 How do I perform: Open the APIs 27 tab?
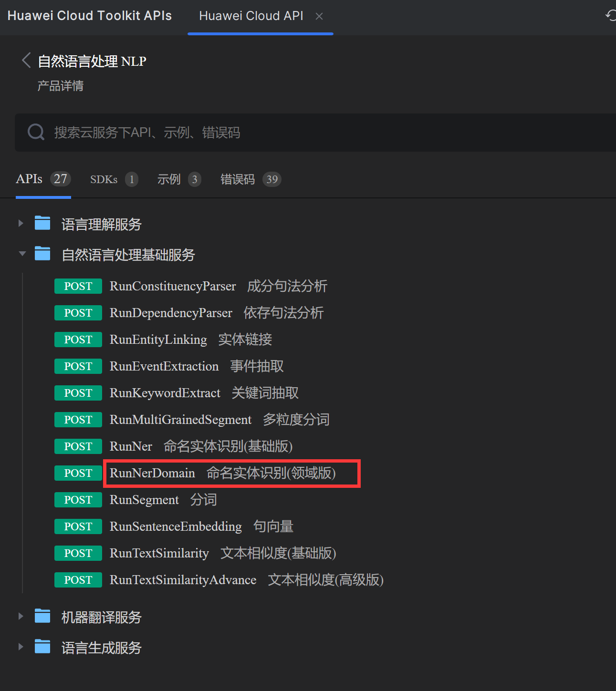[43, 179]
